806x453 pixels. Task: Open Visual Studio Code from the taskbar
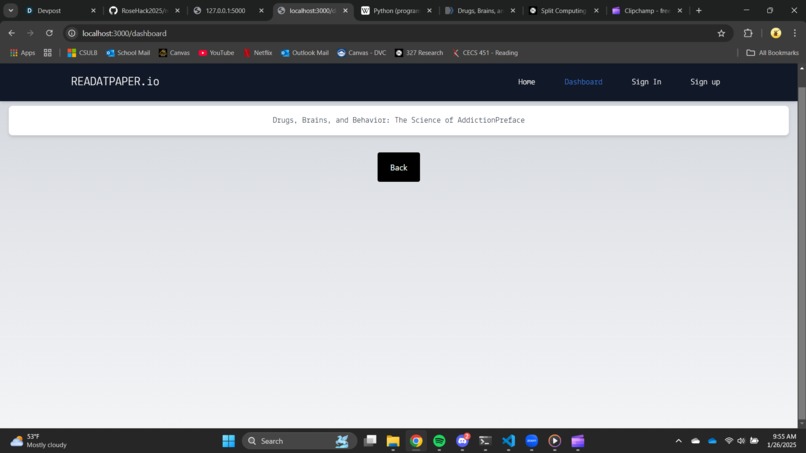pyautogui.click(x=508, y=441)
